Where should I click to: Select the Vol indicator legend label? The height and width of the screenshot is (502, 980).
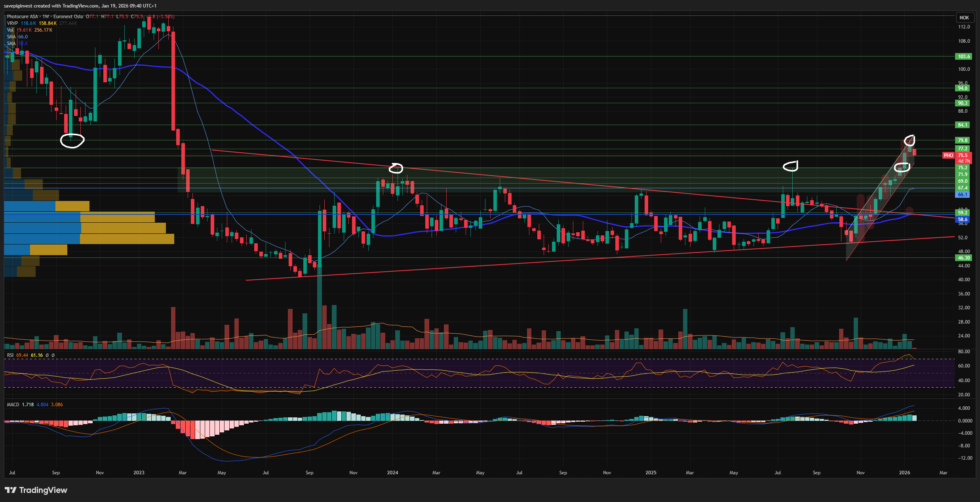point(10,30)
